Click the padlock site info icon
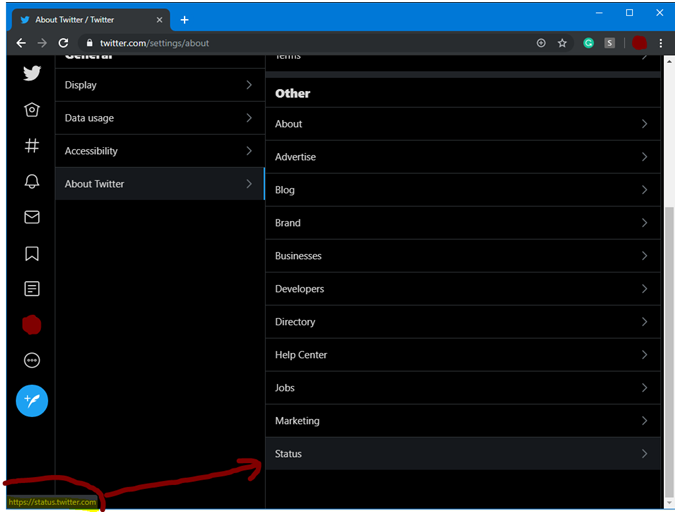The height and width of the screenshot is (514, 677). (90, 43)
